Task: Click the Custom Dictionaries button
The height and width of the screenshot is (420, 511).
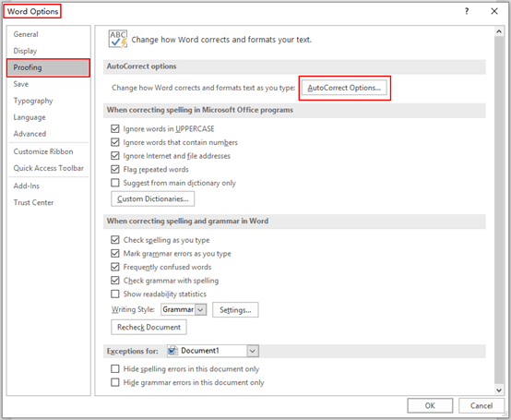Action: click(153, 198)
